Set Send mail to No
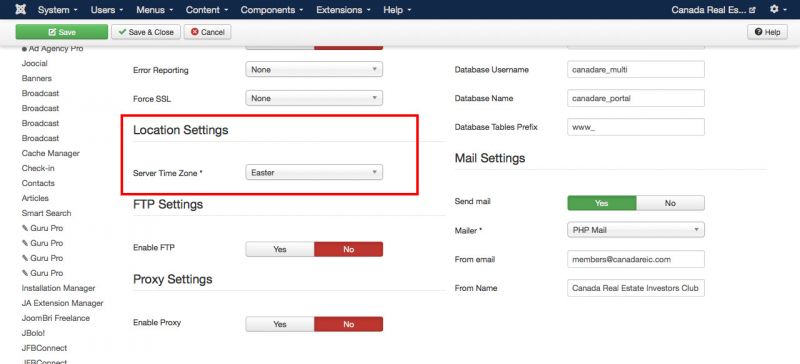This screenshot has width=800, height=364. pyautogui.click(x=670, y=203)
